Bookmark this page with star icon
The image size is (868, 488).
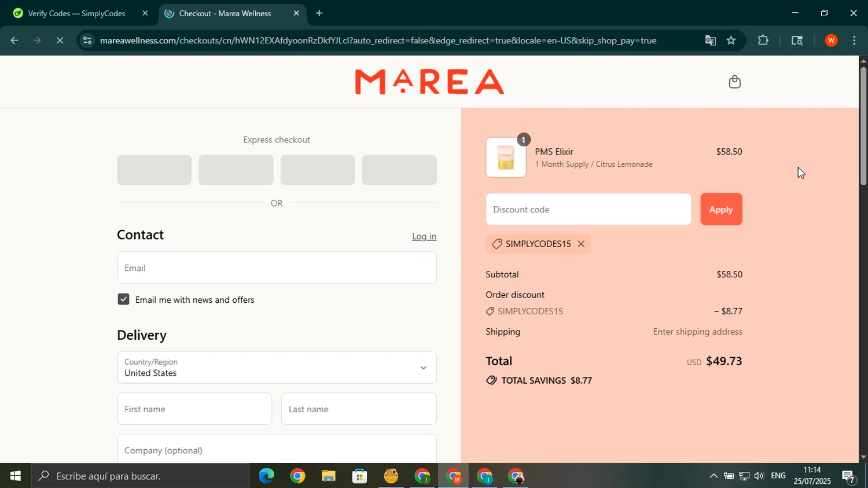[x=731, y=41]
